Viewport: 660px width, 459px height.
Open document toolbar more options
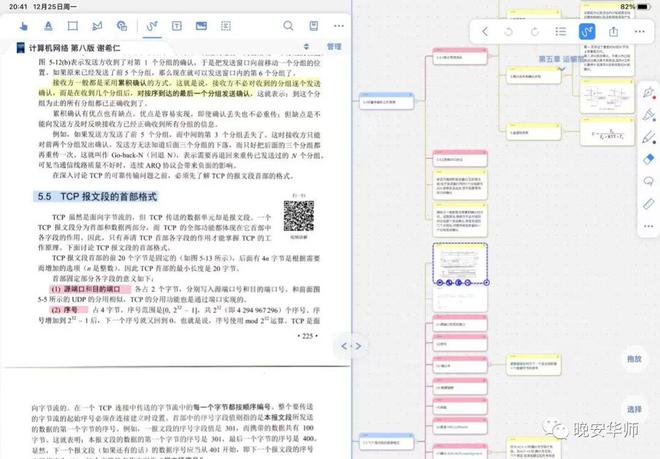(x=339, y=26)
